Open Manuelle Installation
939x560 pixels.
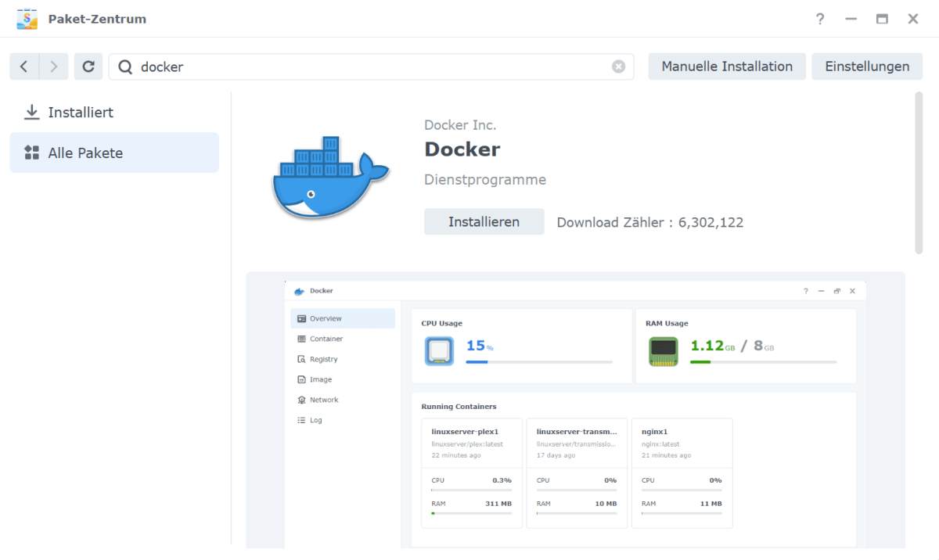pyautogui.click(x=727, y=66)
